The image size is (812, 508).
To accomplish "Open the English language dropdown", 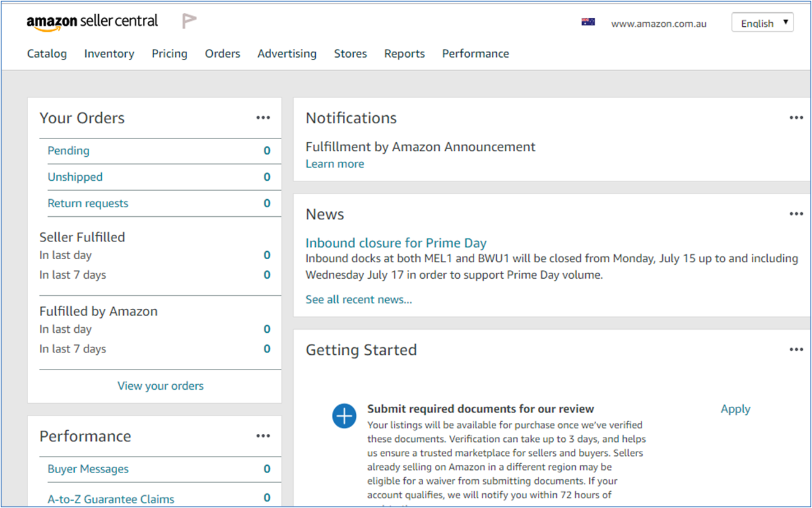I will pyautogui.click(x=762, y=23).
